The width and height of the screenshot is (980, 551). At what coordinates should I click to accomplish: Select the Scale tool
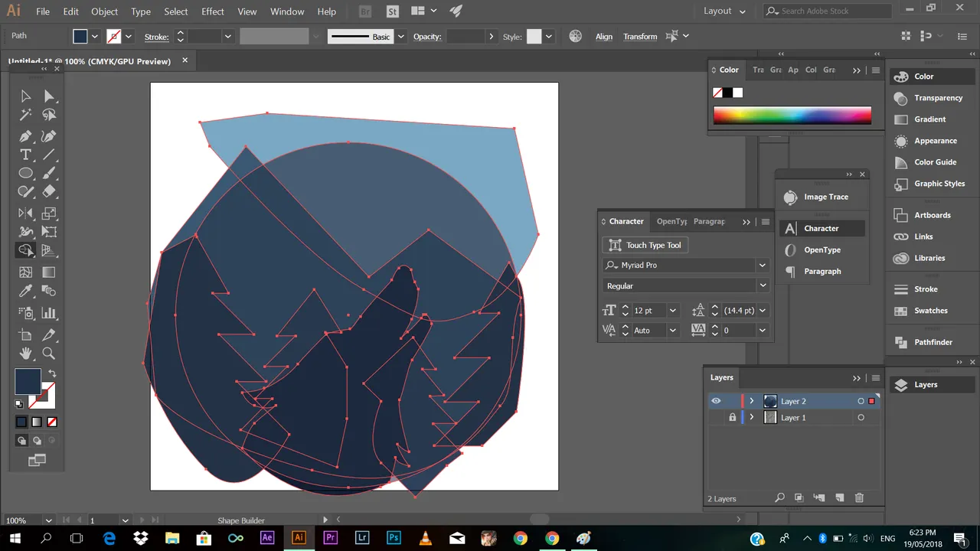49,214
